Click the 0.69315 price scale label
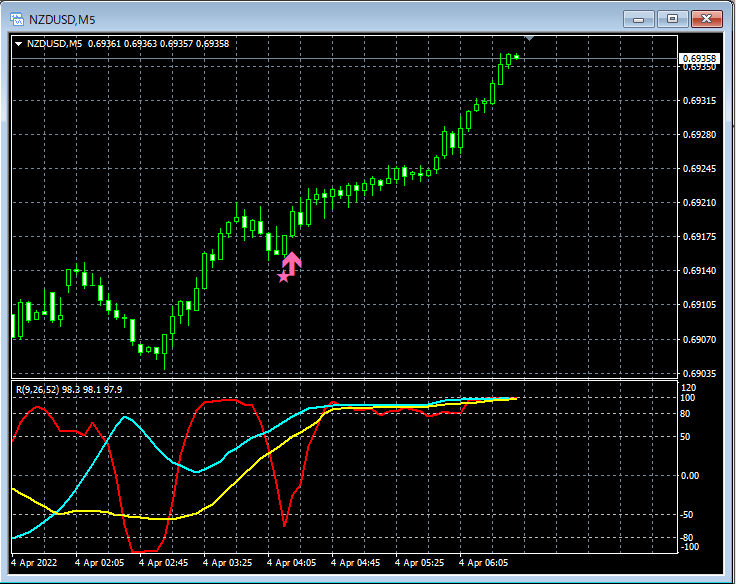This screenshot has width=737, height=584. (x=699, y=101)
